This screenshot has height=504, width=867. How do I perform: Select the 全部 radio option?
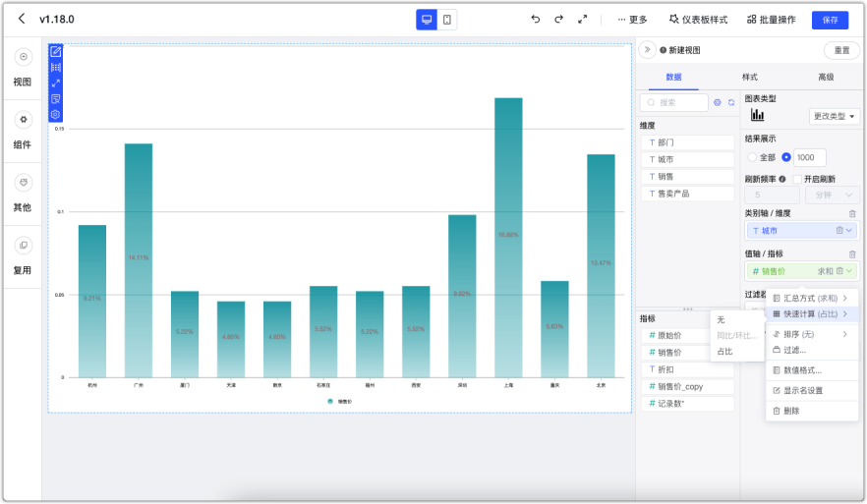[752, 157]
